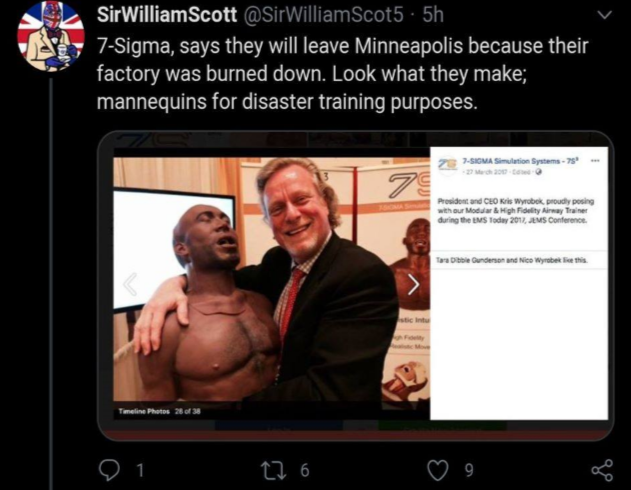The width and height of the screenshot is (631, 490).
Task: Open the share icon for this tweet
Action: tap(602, 470)
